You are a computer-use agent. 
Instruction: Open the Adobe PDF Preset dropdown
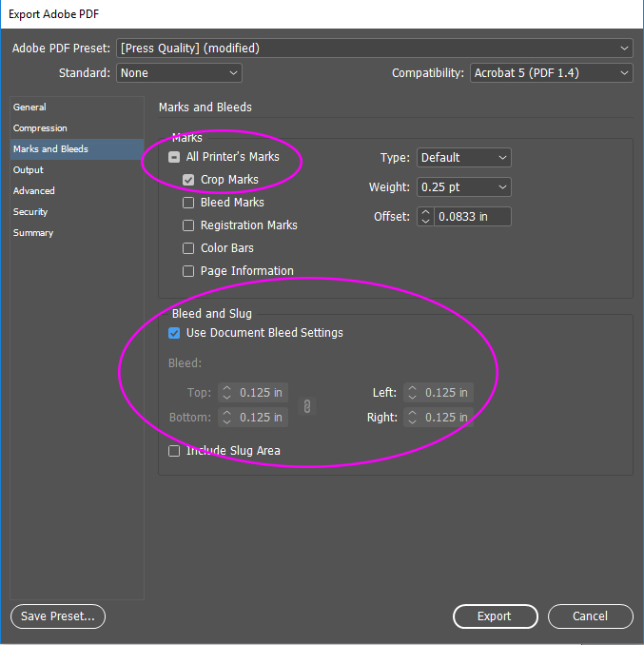[x=374, y=49]
